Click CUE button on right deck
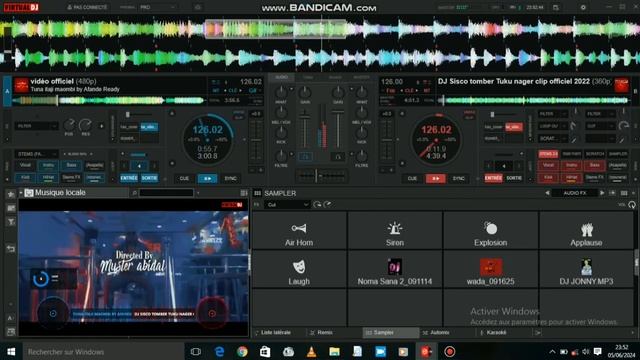The image size is (640, 360). 412,178
